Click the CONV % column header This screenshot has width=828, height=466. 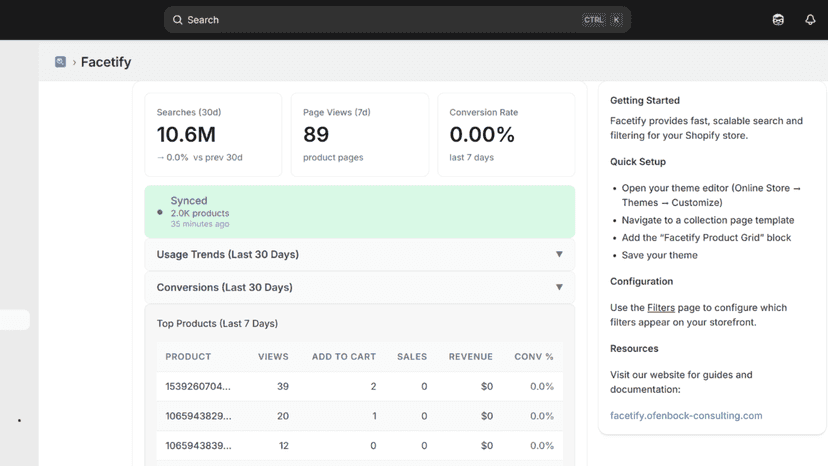click(534, 357)
